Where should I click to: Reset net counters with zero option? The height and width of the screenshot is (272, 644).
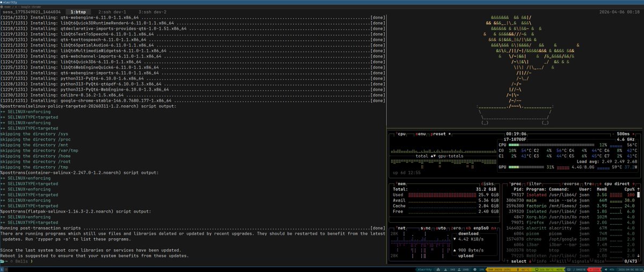coord(456,228)
